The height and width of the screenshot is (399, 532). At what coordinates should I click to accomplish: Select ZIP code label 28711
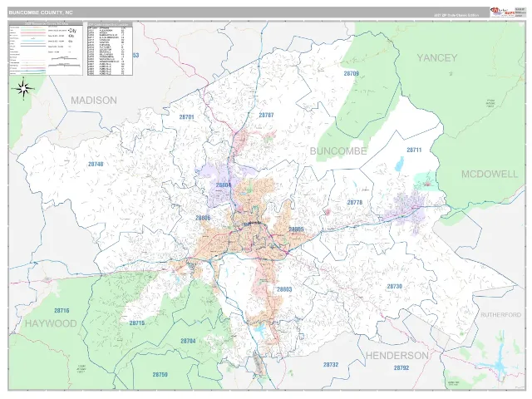pyautogui.click(x=414, y=150)
